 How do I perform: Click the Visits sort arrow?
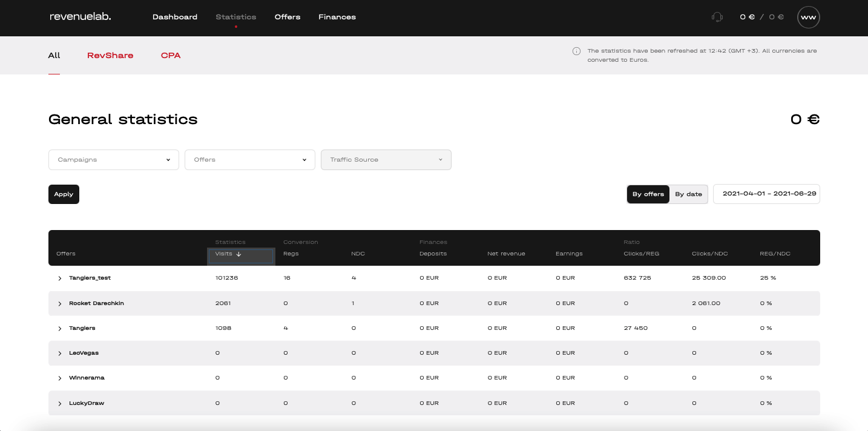click(x=238, y=254)
